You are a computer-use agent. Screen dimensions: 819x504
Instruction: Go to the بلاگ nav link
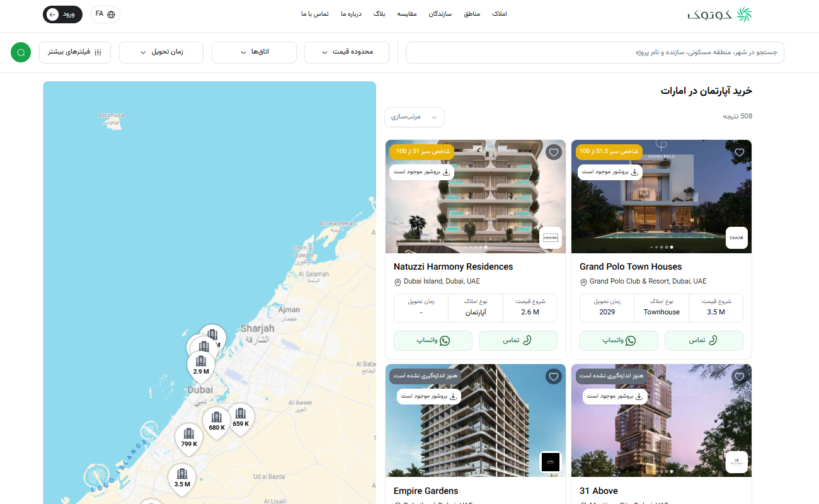379,14
